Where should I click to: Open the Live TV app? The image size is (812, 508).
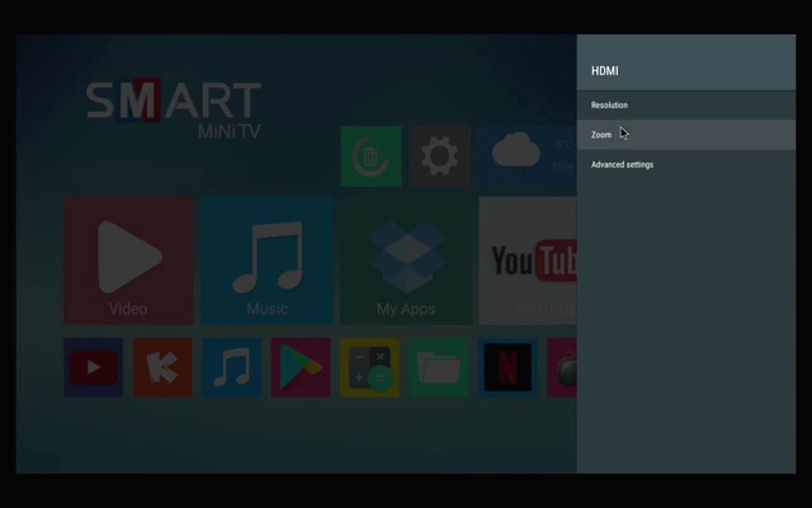565,367
